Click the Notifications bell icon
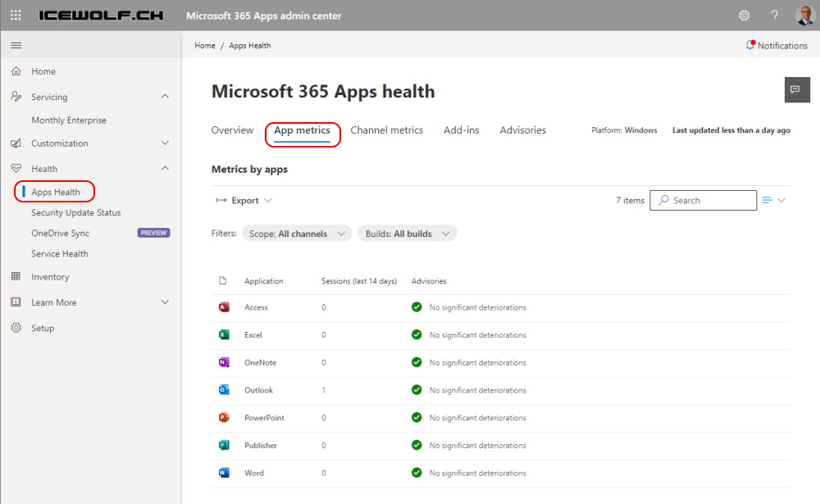Screen dimensions: 820x504 [750, 45]
